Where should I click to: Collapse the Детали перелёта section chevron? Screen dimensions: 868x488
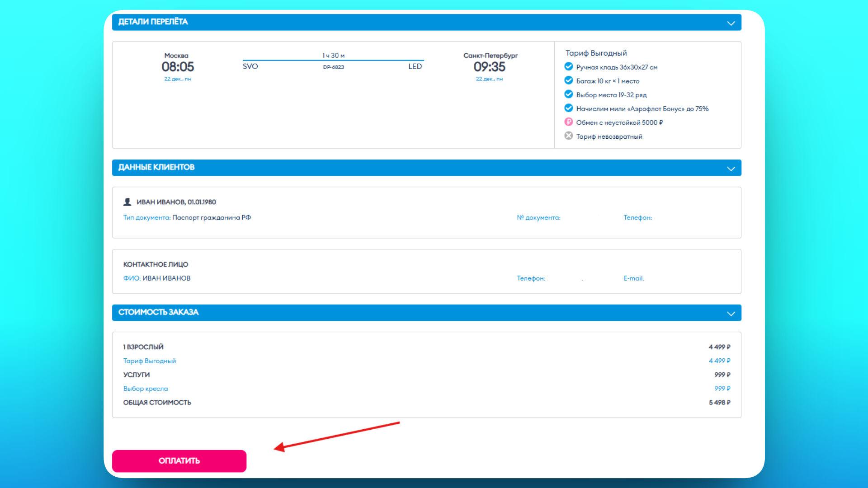[731, 23]
